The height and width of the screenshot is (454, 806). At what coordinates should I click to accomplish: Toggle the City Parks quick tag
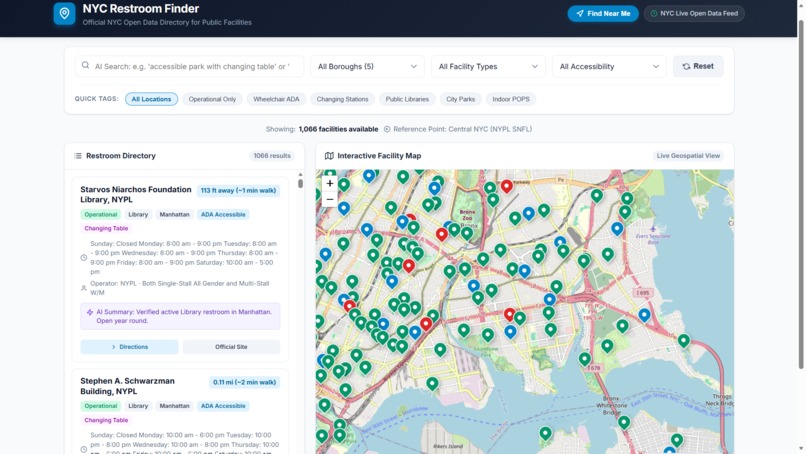tap(461, 99)
